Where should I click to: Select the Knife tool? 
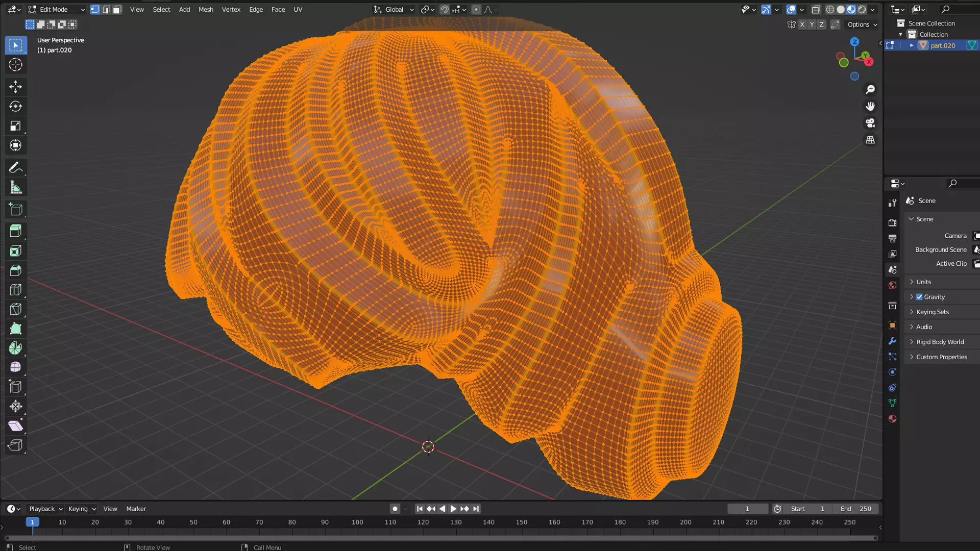click(15, 309)
